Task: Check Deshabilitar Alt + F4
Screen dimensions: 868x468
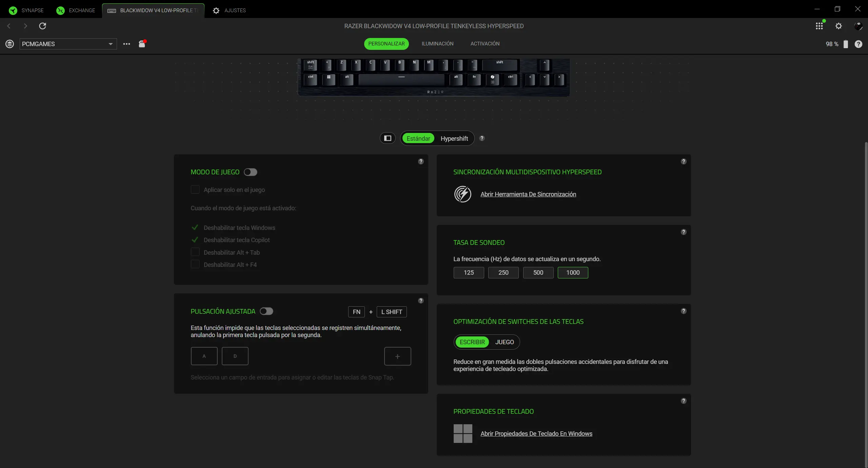Action: (195, 264)
